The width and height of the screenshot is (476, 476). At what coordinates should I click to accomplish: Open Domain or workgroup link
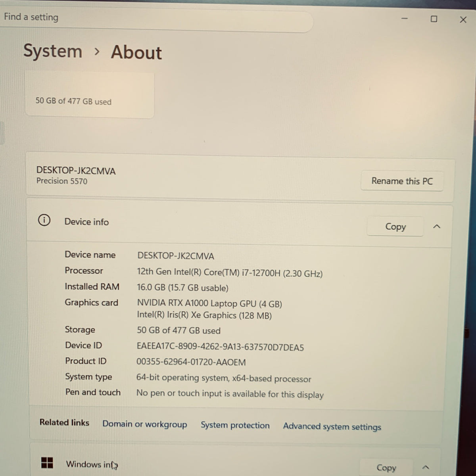tap(145, 424)
